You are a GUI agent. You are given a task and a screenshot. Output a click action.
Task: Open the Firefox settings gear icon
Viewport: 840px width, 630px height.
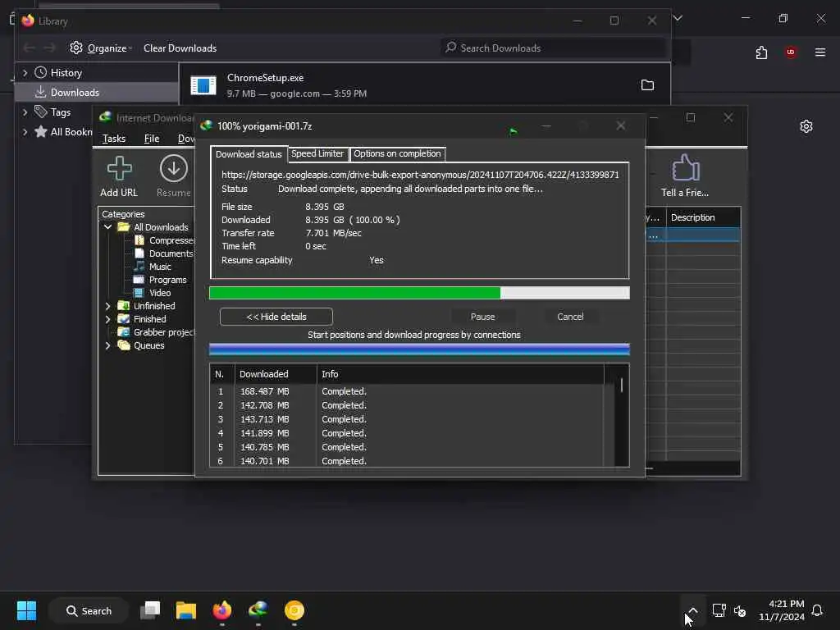[806, 126]
